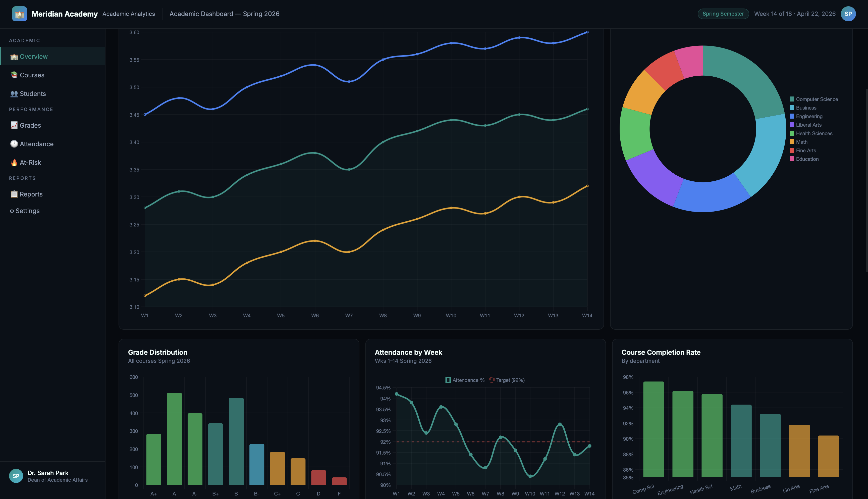Viewport: 868px width, 499px height.
Task: Click the Lib Arts completion rate bar
Action: pos(799,451)
